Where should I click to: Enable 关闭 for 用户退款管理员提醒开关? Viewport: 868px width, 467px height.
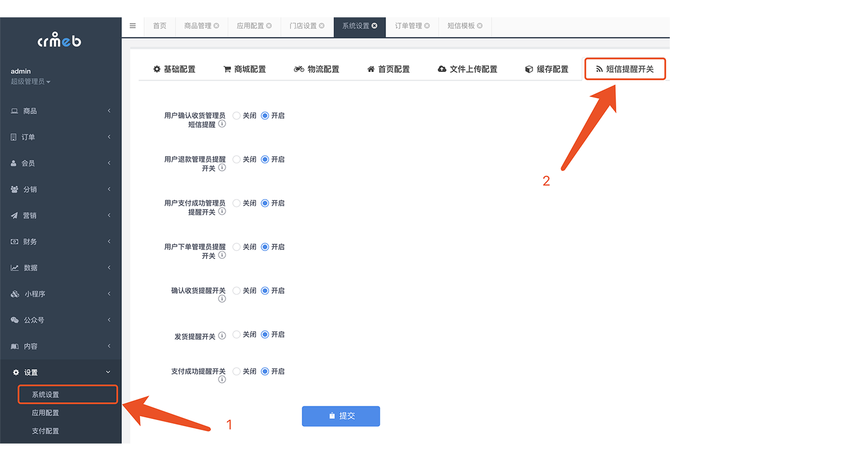tap(236, 159)
